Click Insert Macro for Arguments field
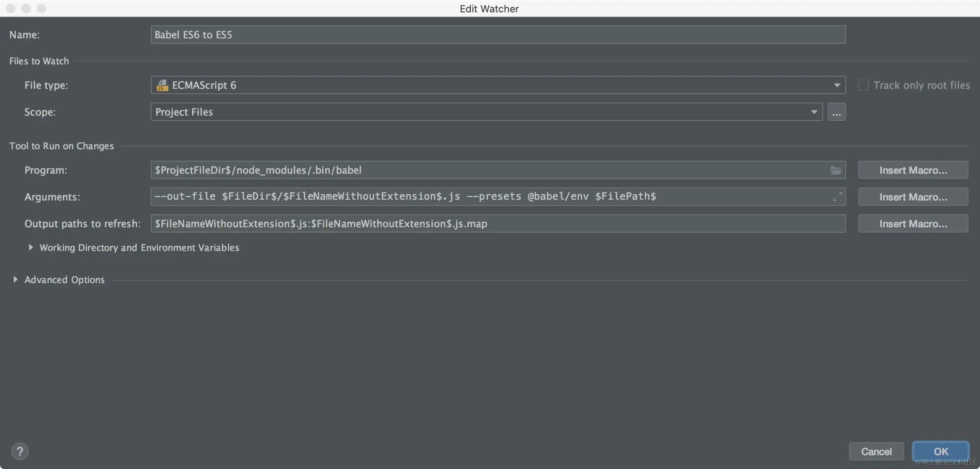 (x=913, y=197)
